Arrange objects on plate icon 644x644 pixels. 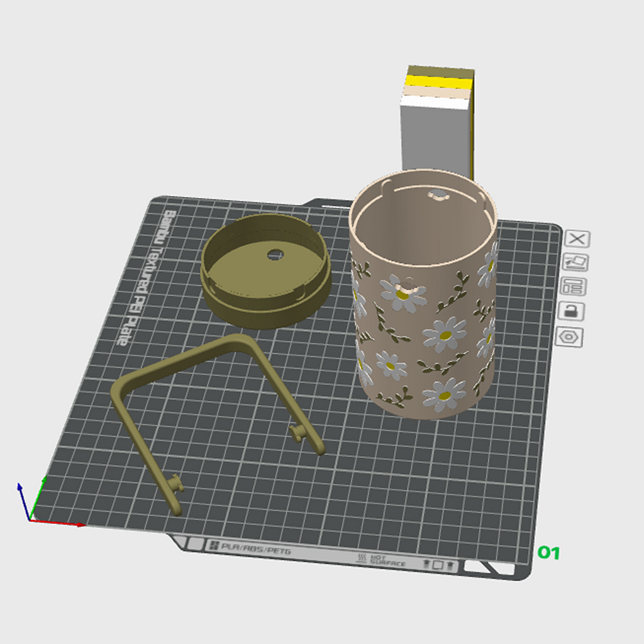pos(572,287)
